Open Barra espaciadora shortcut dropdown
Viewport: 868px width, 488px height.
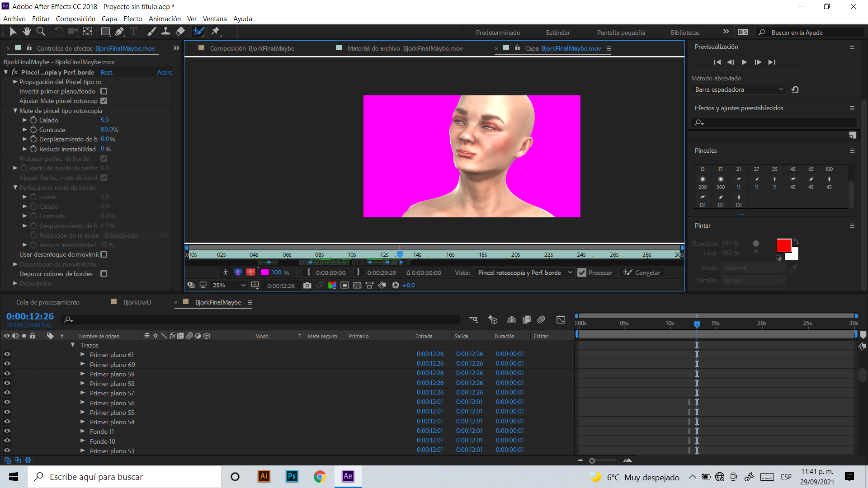click(738, 89)
